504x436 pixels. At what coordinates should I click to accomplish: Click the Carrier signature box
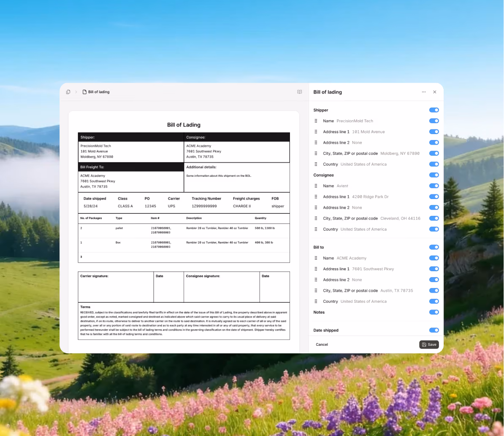[x=116, y=287]
